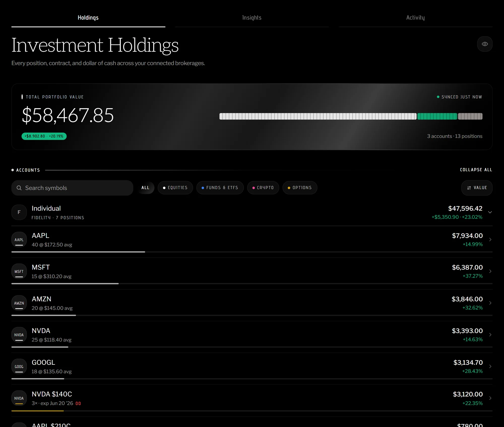This screenshot has width=504, height=427.
Task: Switch to the Insights tab
Action: [252, 18]
